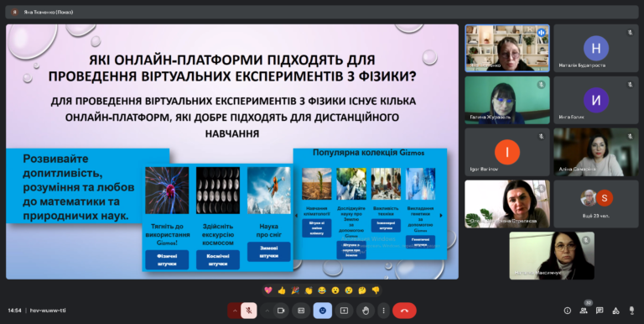Send the clapping hands reaction
The width and height of the screenshot is (644, 324).
(309, 290)
